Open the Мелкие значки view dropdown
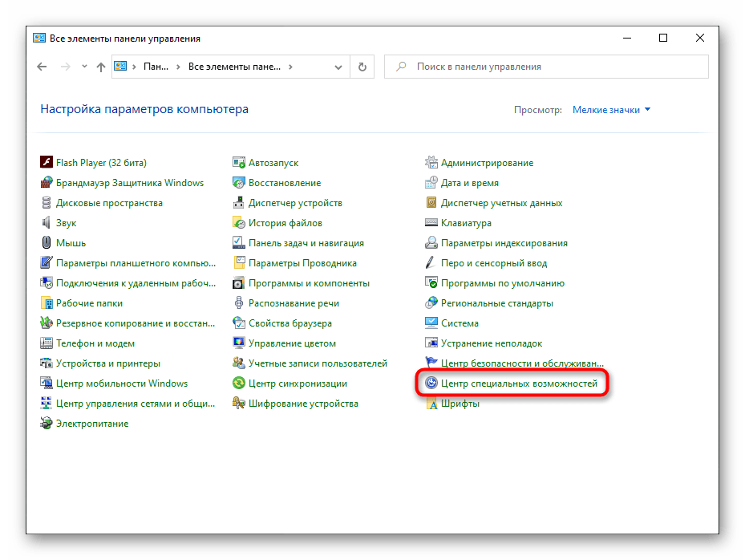This screenshot has height=560, width=745. point(611,110)
